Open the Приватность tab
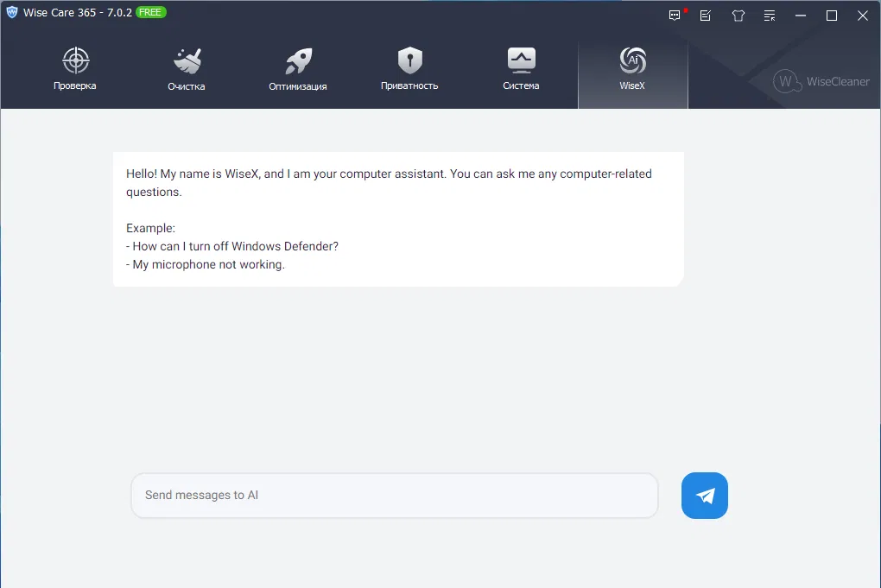This screenshot has height=588, width=881. pyautogui.click(x=409, y=70)
